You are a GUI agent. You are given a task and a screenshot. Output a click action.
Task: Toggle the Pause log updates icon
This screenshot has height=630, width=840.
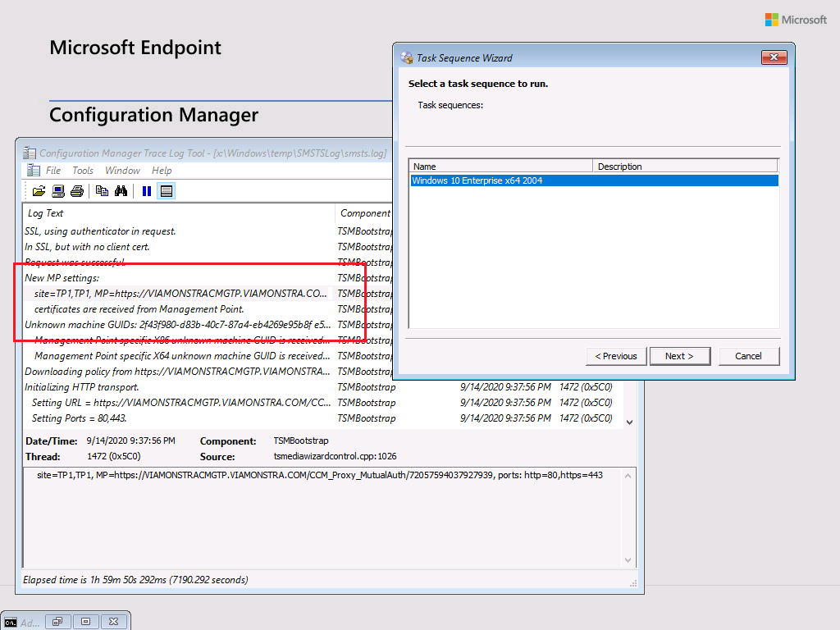[x=146, y=191]
